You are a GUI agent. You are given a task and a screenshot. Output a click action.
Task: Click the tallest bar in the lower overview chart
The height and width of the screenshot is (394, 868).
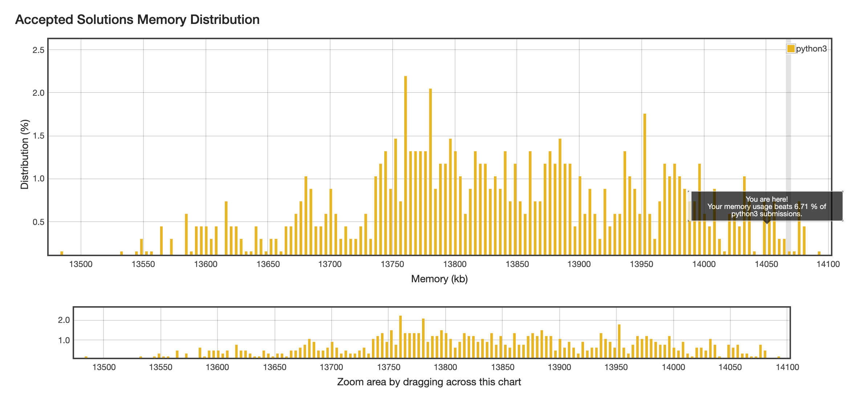coord(400,337)
